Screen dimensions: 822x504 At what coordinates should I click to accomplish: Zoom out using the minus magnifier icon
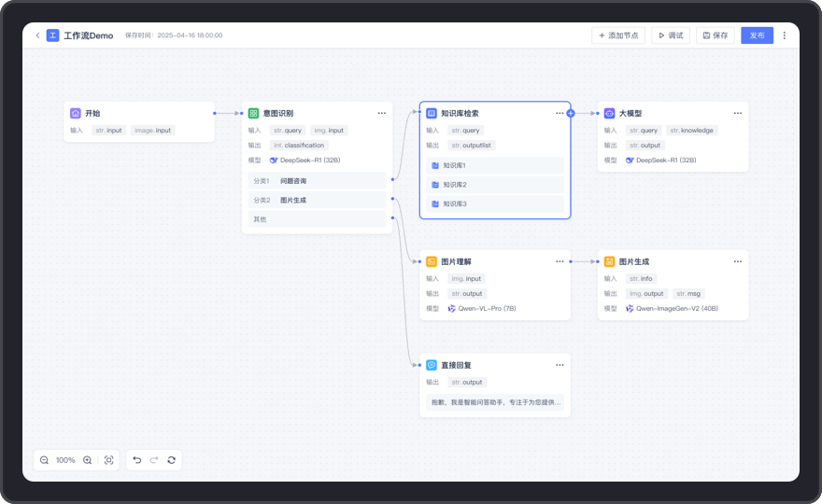pyautogui.click(x=44, y=460)
